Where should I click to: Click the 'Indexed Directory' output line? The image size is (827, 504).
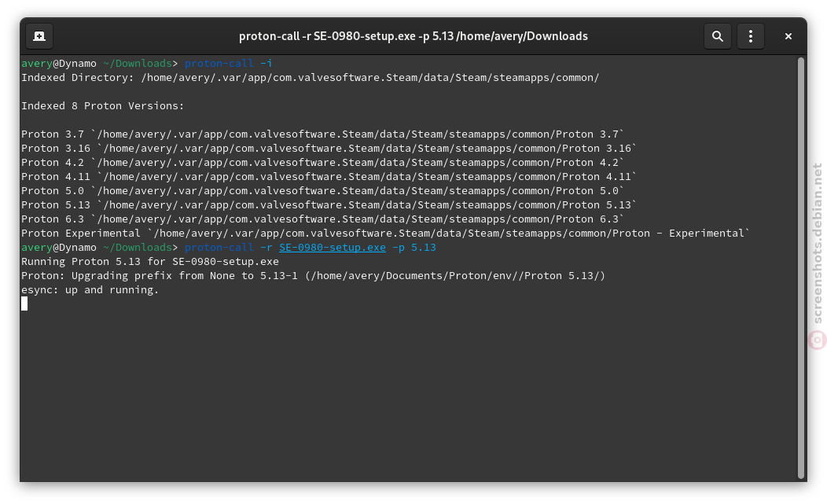tap(310, 78)
